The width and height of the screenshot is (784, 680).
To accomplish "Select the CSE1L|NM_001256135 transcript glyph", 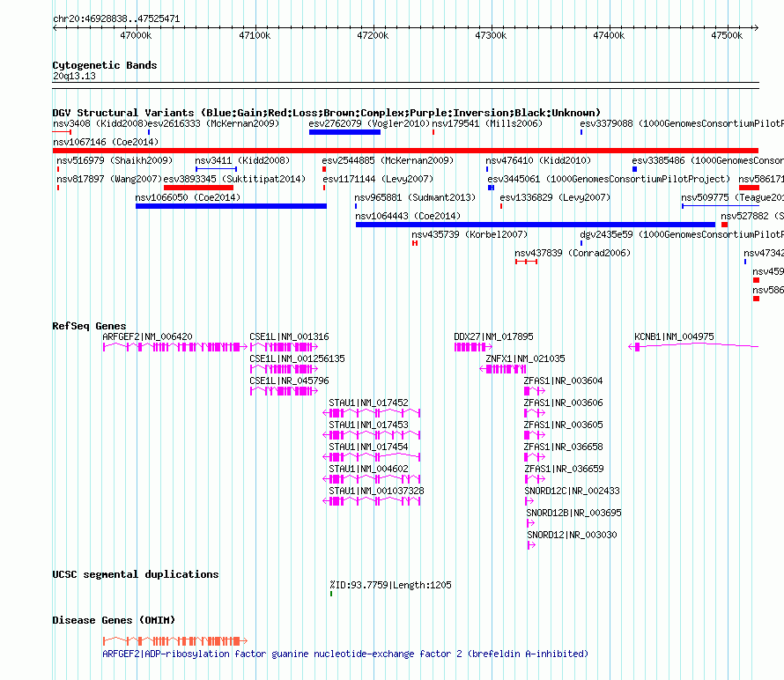I will coord(284,369).
